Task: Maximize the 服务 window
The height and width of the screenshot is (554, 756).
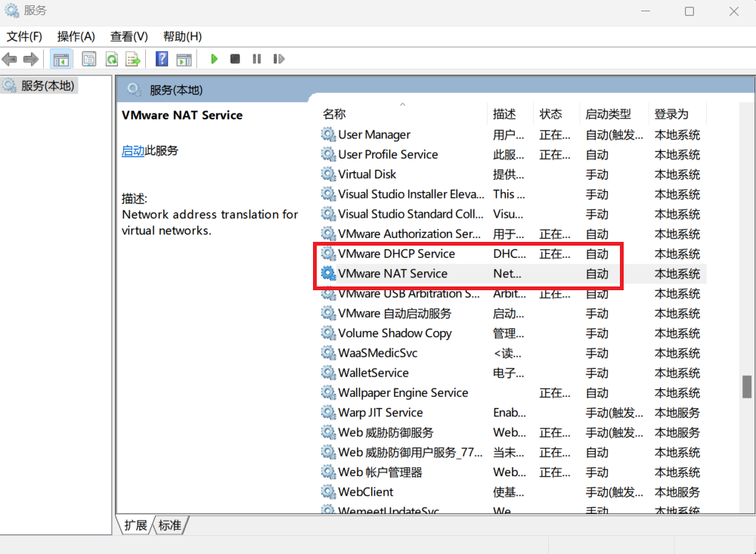Action: 689,11
